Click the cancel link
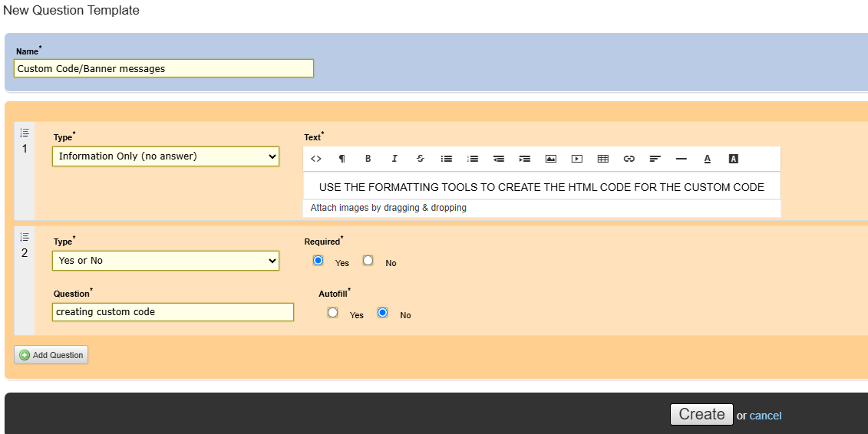The height and width of the screenshot is (434, 868). [x=765, y=416]
